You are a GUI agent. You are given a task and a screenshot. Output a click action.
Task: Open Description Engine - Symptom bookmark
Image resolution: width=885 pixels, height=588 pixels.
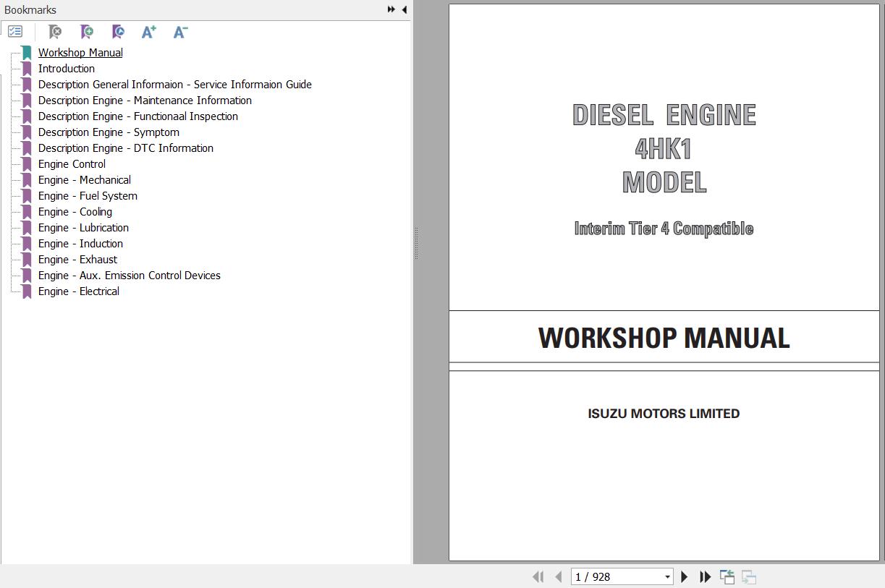(x=109, y=132)
